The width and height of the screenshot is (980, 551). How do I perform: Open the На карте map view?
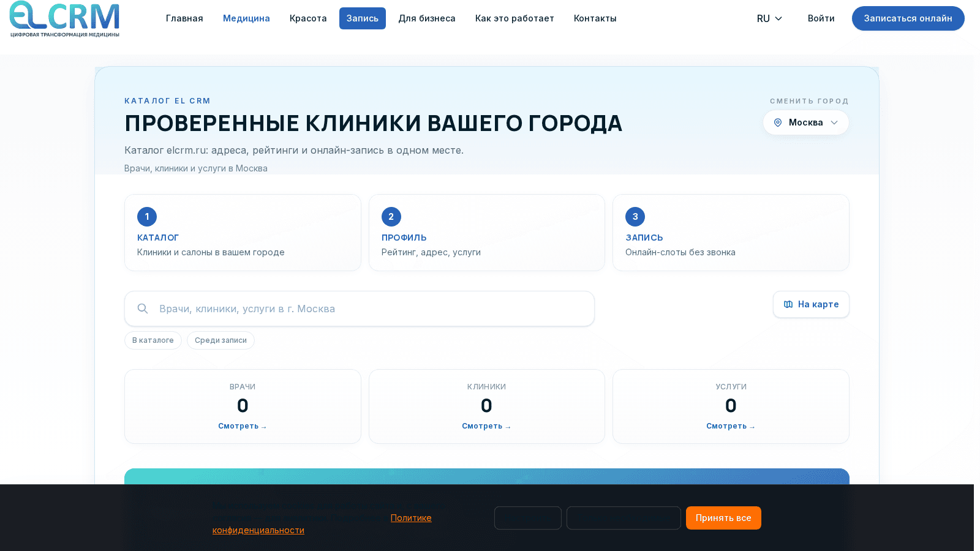[x=811, y=304]
